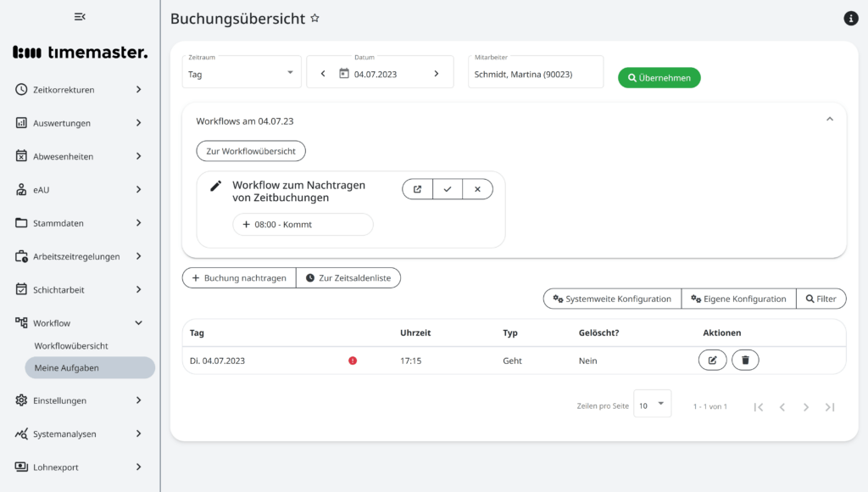Click the red error indicator on the booking row
This screenshot has height=492, width=868.
[353, 360]
